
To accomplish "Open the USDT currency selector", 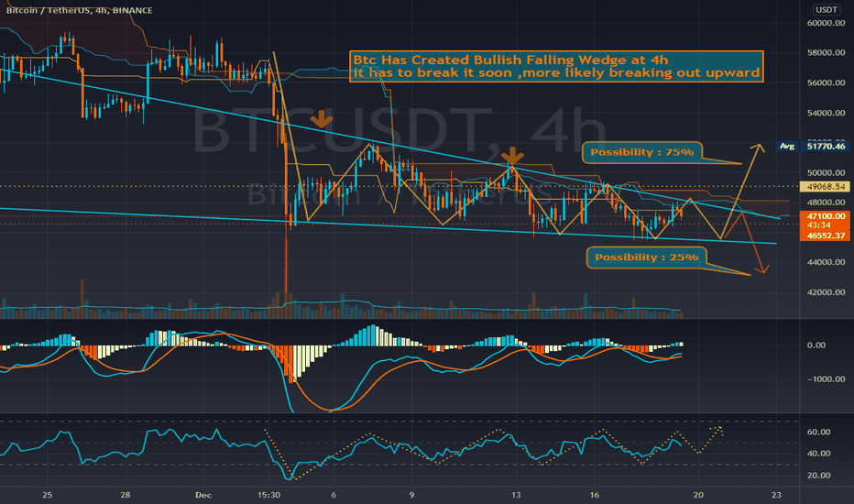I will 826,9.
